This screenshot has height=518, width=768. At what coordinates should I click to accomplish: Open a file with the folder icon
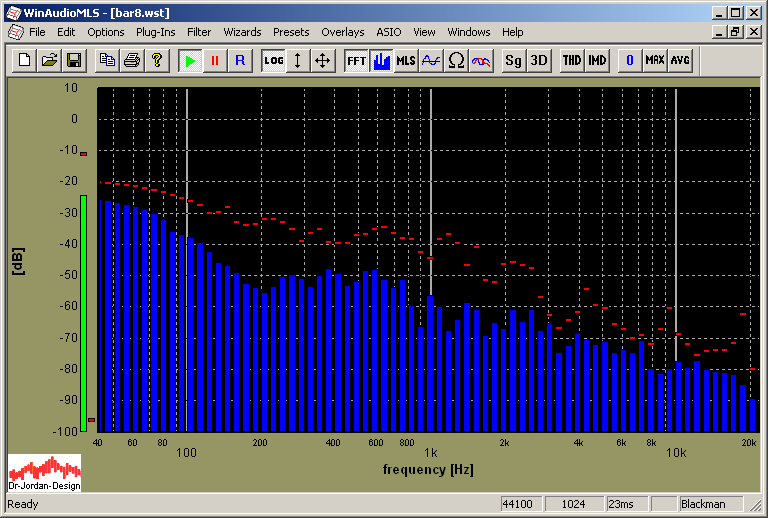[x=49, y=60]
